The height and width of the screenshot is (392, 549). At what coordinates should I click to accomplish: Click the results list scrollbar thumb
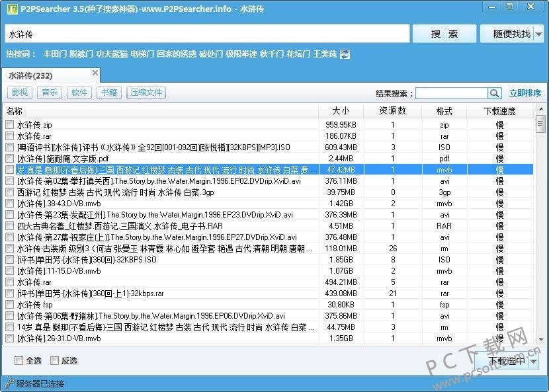[540, 124]
